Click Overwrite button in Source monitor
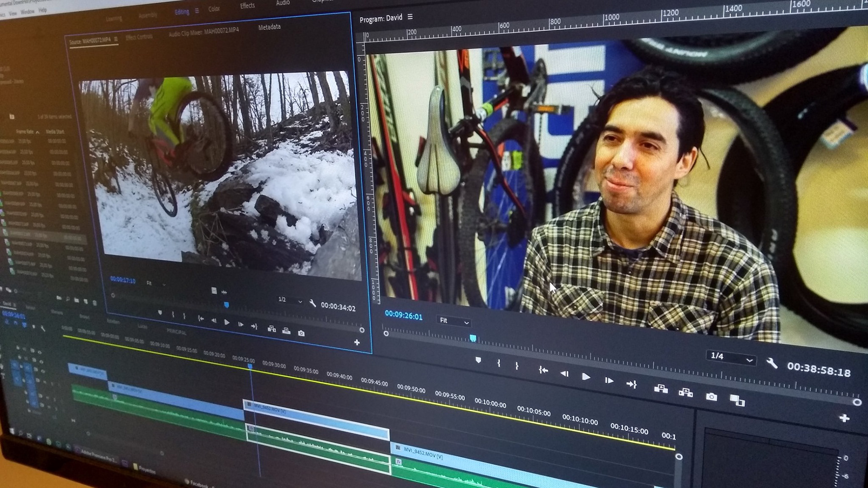This screenshot has width=868, height=488. [x=286, y=331]
